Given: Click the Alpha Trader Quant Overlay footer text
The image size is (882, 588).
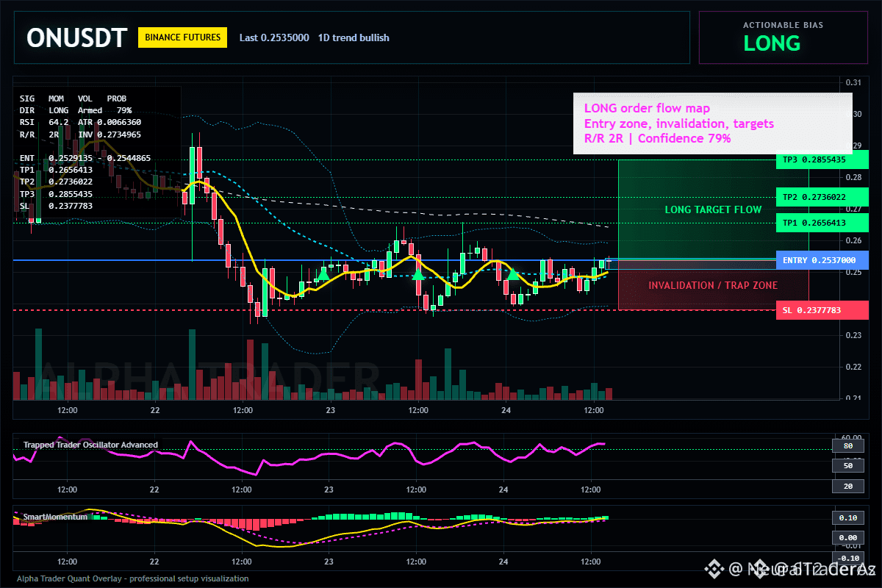Looking at the screenshot, I should pyautogui.click(x=133, y=578).
